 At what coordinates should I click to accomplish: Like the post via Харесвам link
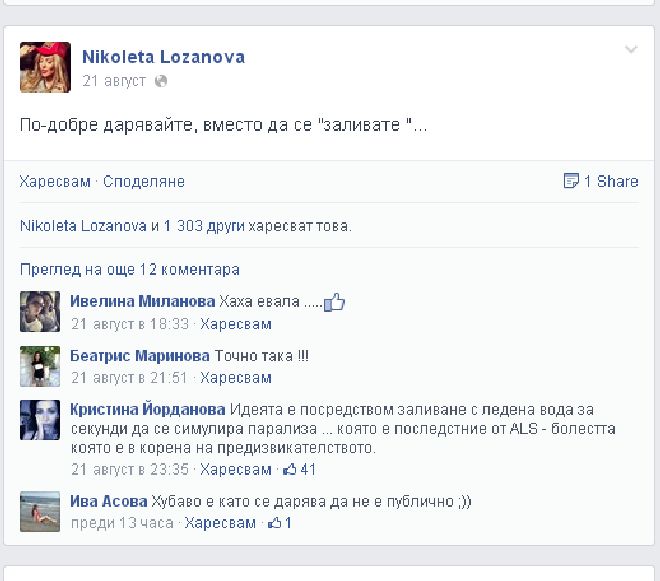coord(55,181)
